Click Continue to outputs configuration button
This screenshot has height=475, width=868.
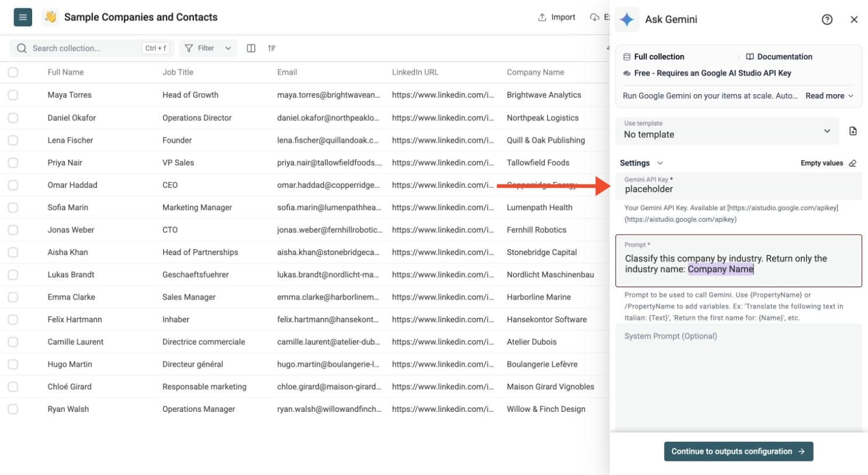pyautogui.click(x=739, y=452)
